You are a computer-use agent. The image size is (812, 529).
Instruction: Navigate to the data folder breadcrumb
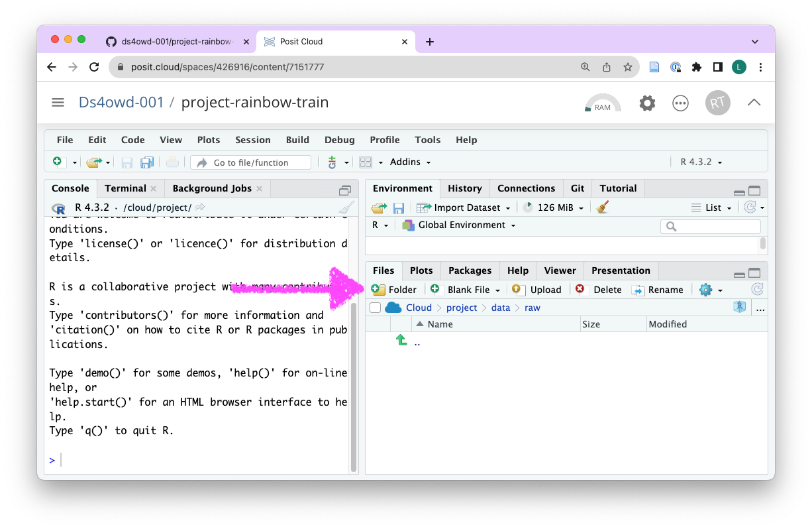coord(500,308)
